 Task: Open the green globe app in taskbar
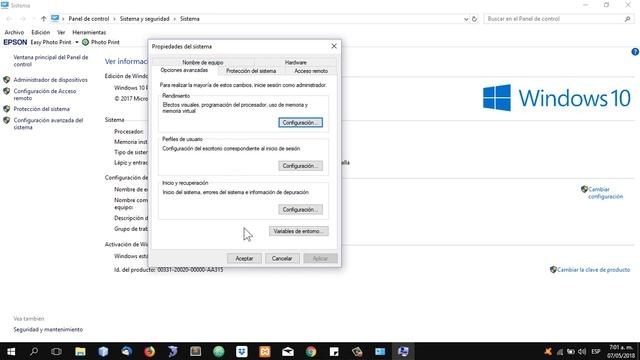pyautogui.click(x=219, y=351)
